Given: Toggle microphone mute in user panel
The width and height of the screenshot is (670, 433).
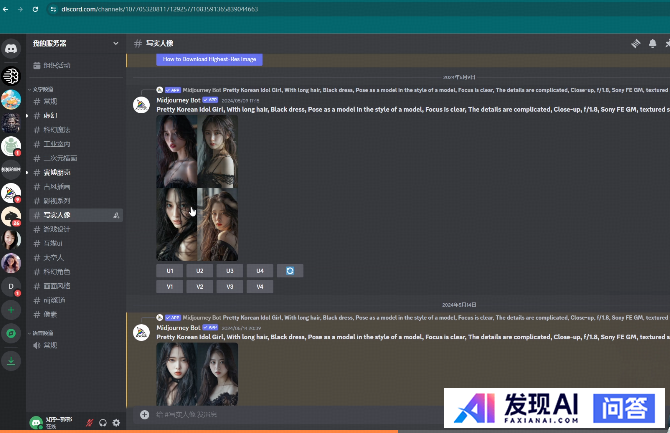Looking at the screenshot, I should (x=90, y=423).
